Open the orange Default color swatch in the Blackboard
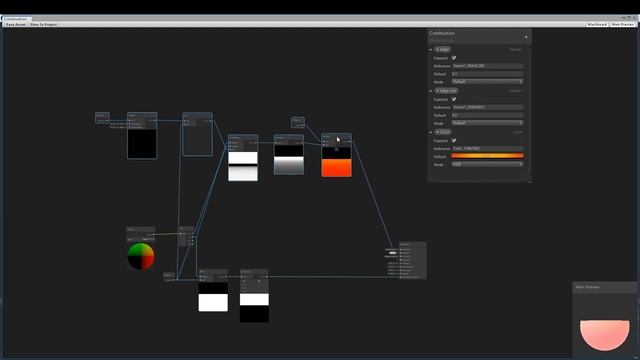 coord(487,156)
